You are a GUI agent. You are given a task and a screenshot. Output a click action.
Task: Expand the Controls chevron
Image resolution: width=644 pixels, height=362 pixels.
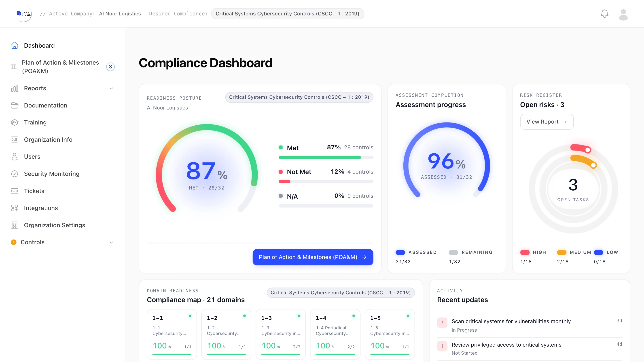(111, 242)
